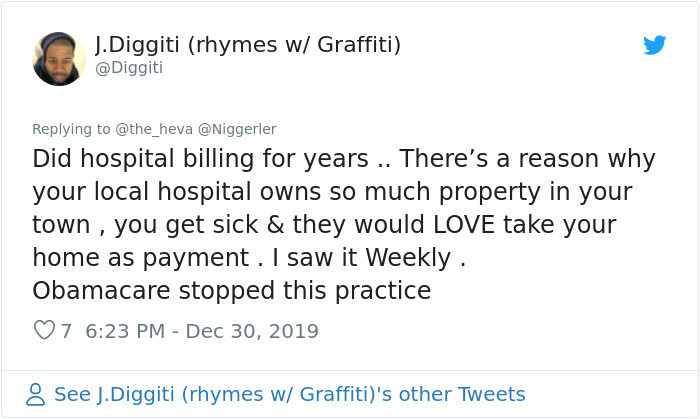Click the word 'LOVE' in the tweet

coord(464,224)
